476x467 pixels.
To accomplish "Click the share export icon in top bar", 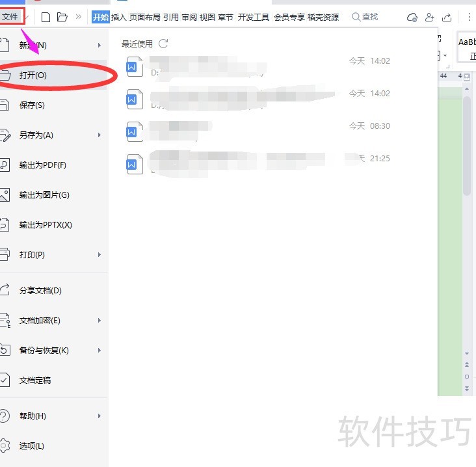I will [447, 17].
